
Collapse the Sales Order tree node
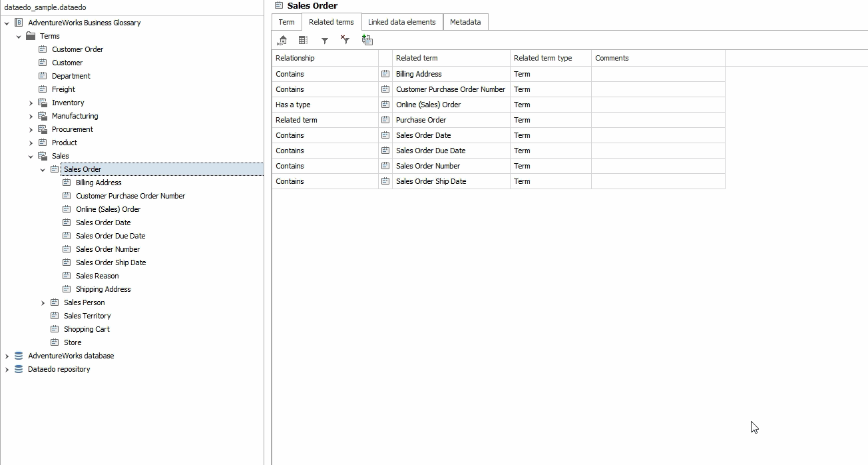coord(43,170)
